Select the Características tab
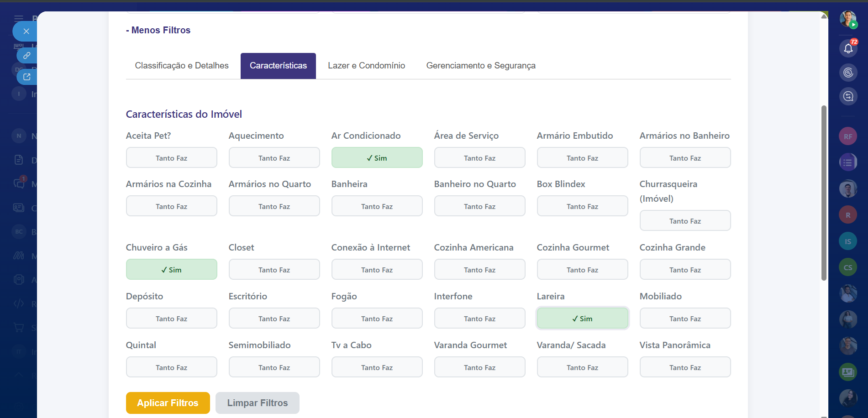This screenshot has height=418, width=868. pyautogui.click(x=278, y=66)
